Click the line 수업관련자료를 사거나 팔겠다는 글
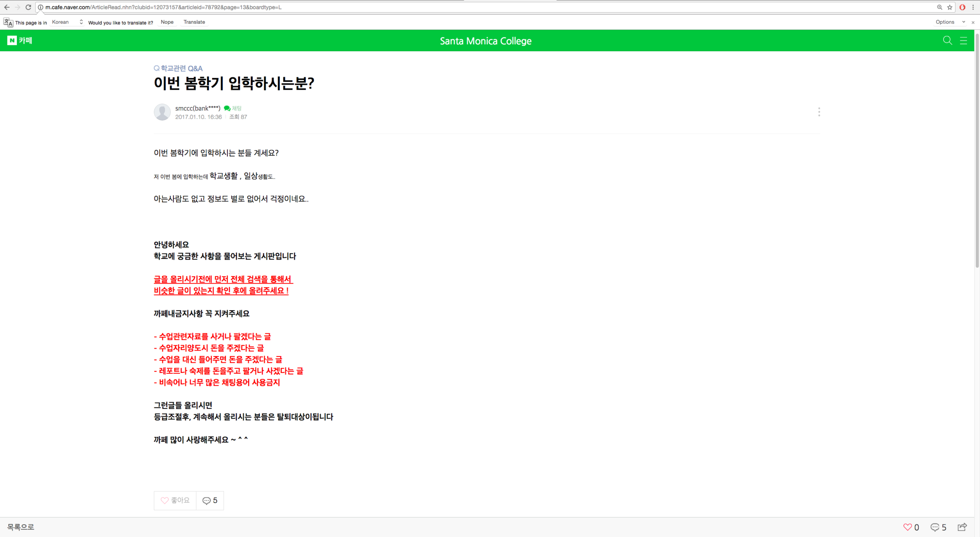Image resolution: width=980 pixels, height=537 pixels. tap(212, 336)
